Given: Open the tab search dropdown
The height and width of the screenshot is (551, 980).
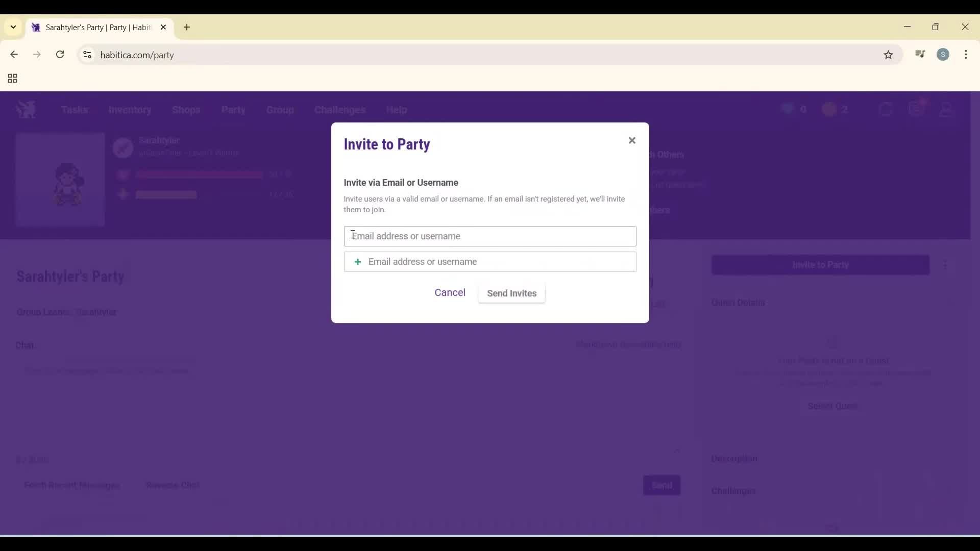Looking at the screenshot, I should click(x=13, y=27).
